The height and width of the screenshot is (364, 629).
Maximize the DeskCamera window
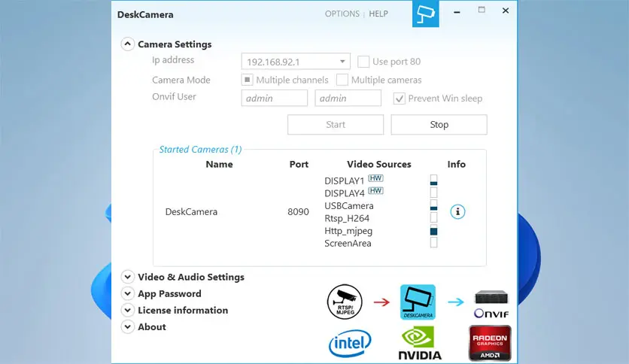[x=482, y=10]
